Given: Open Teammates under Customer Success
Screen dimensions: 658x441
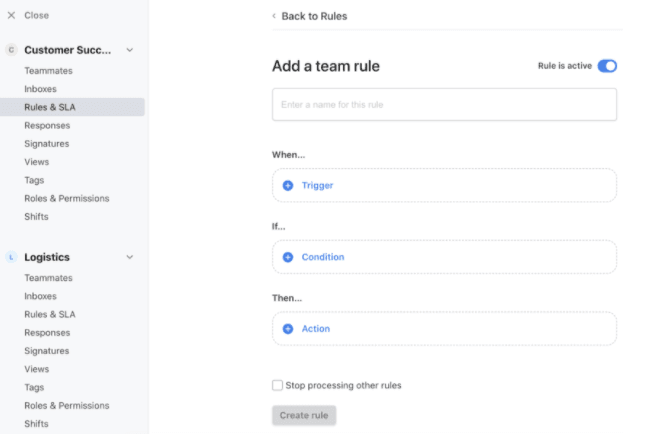Looking at the screenshot, I should (48, 71).
